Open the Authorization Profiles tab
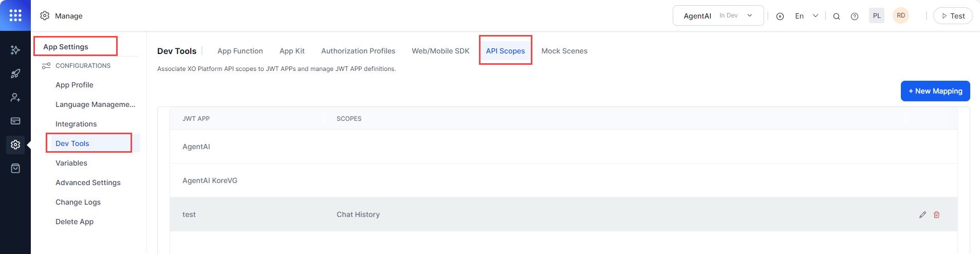980x254 pixels. pos(358,51)
